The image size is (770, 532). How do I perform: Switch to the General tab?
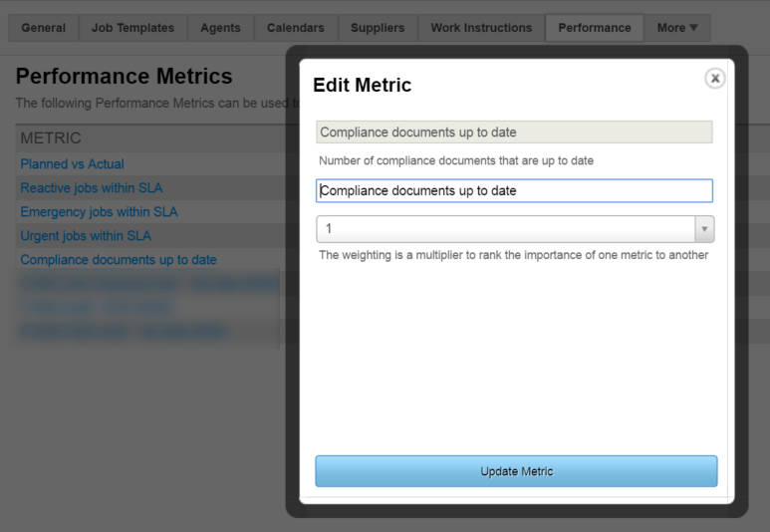pos(43,28)
